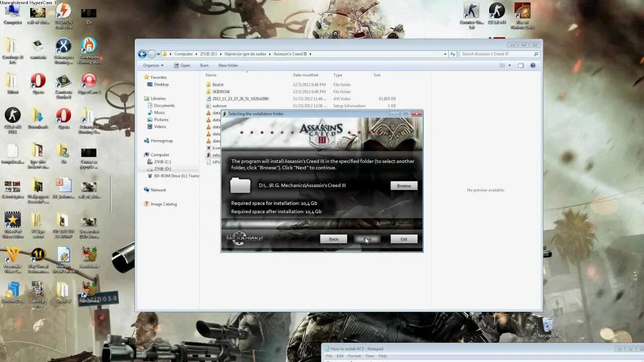Select Network in the navigation pane
The height and width of the screenshot is (362, 644).
coord(158,190)
